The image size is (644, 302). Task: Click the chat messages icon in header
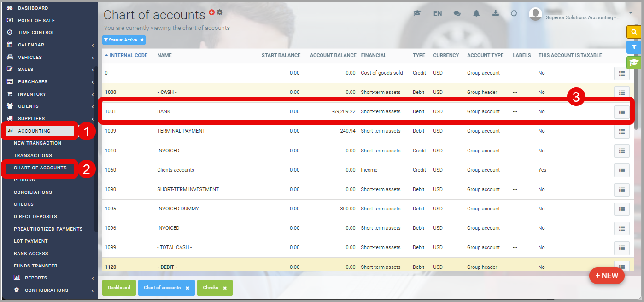pos(457,13)
